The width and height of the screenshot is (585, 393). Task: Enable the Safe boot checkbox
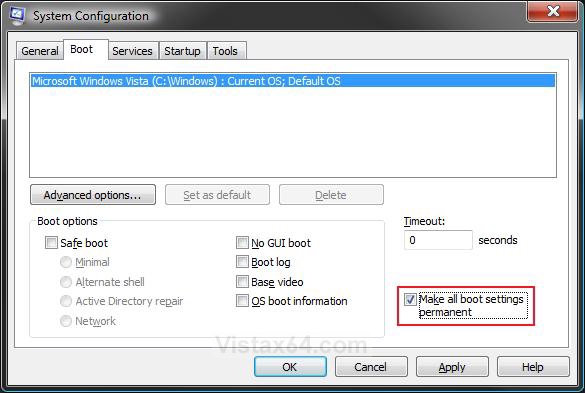[x=51, y=243]
